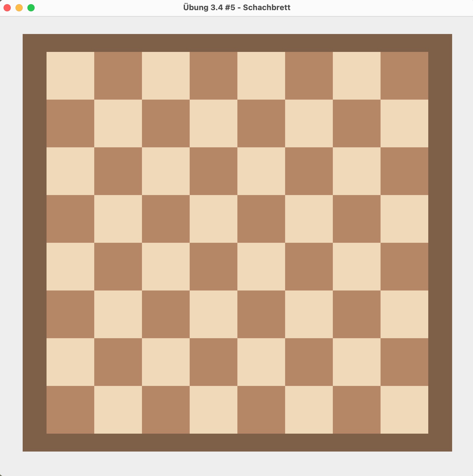Click the light top-left corner square a8
Image resolution: width=473 pixels, height=476 pixels.
pyautogui.click(x=70, y=76)
